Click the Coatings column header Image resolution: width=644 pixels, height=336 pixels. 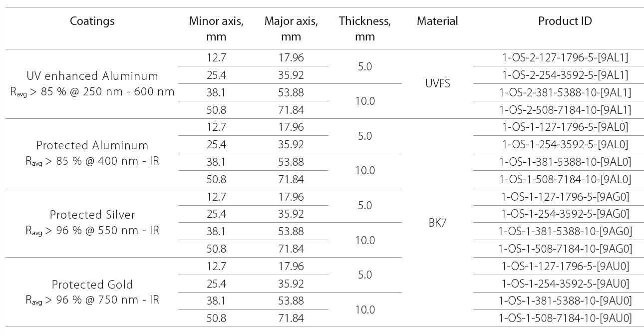[92, 21]
